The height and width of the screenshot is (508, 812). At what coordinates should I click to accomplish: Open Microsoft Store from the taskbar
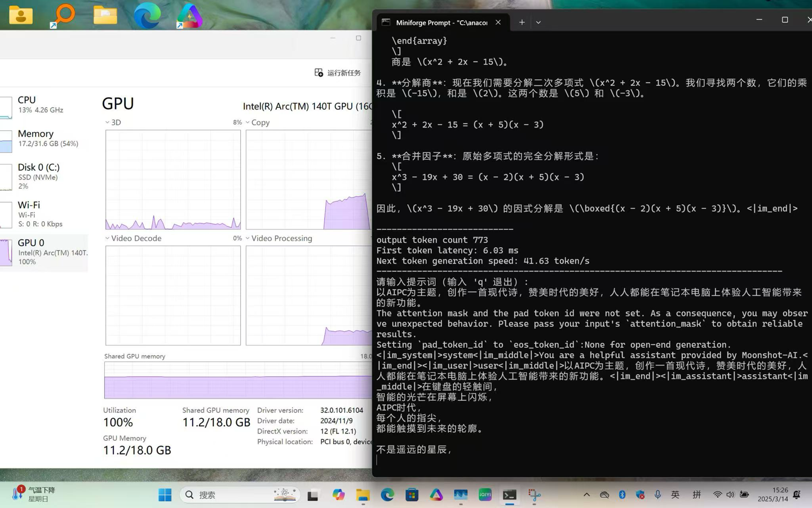(412, 495)
